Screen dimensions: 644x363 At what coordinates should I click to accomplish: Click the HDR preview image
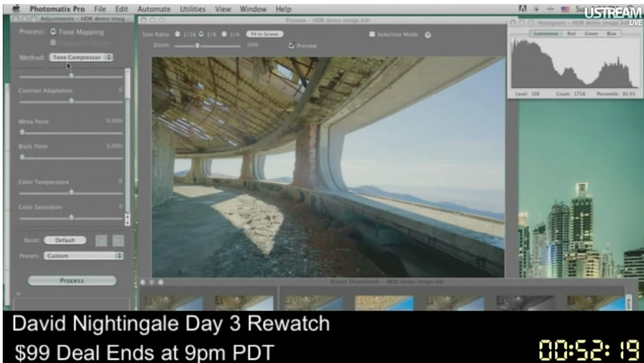(327, 167)
